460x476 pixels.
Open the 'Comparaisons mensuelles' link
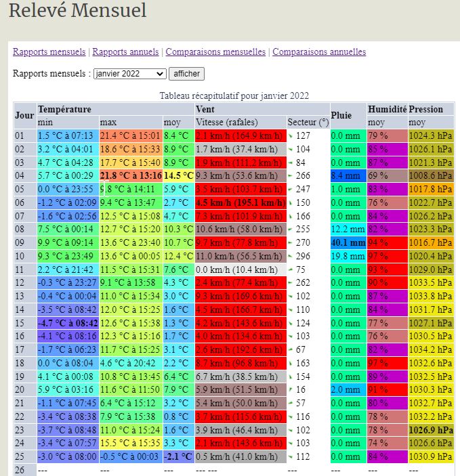coord(215,52)
